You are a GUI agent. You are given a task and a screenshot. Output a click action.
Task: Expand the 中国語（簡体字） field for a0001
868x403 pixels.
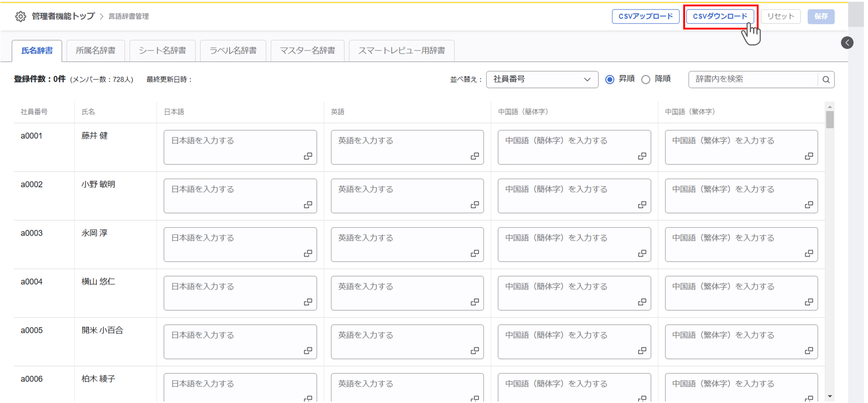642,156
